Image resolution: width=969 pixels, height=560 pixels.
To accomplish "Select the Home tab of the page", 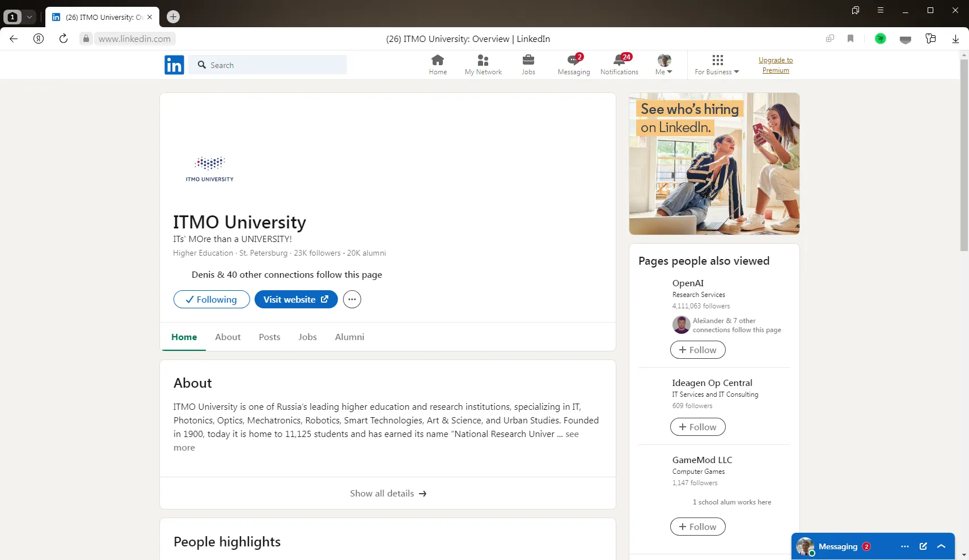I will pos(184,337).
